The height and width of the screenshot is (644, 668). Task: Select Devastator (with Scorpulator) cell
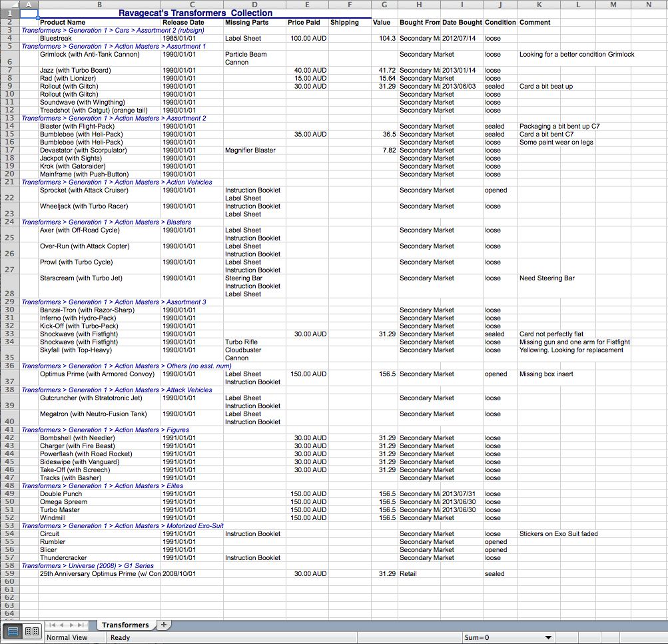click(x=99, y=151)
